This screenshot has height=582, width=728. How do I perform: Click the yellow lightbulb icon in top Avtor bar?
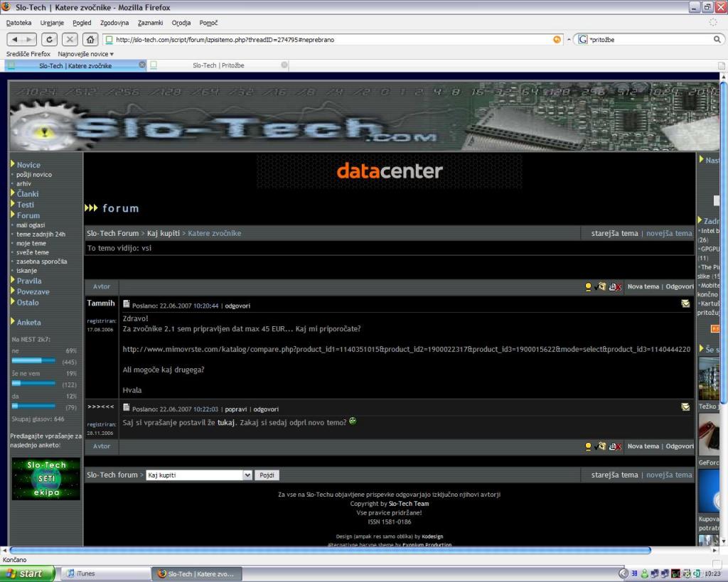(x=588, y=287)
